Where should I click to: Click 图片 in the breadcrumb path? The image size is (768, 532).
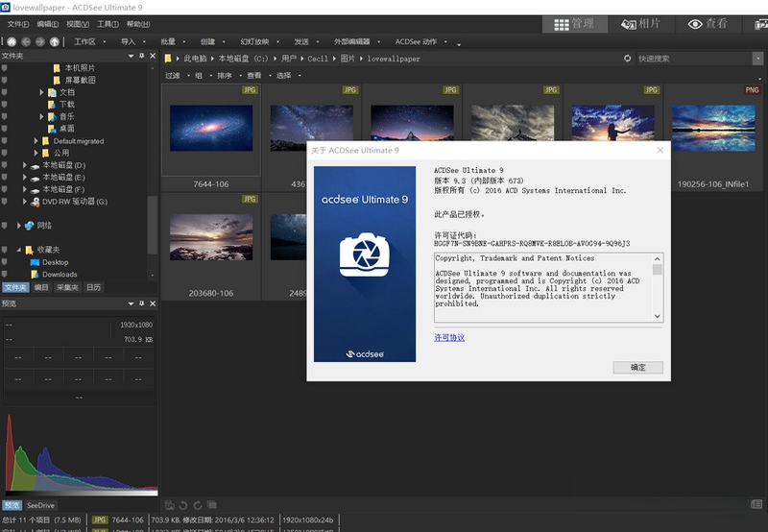pos(348,59)
